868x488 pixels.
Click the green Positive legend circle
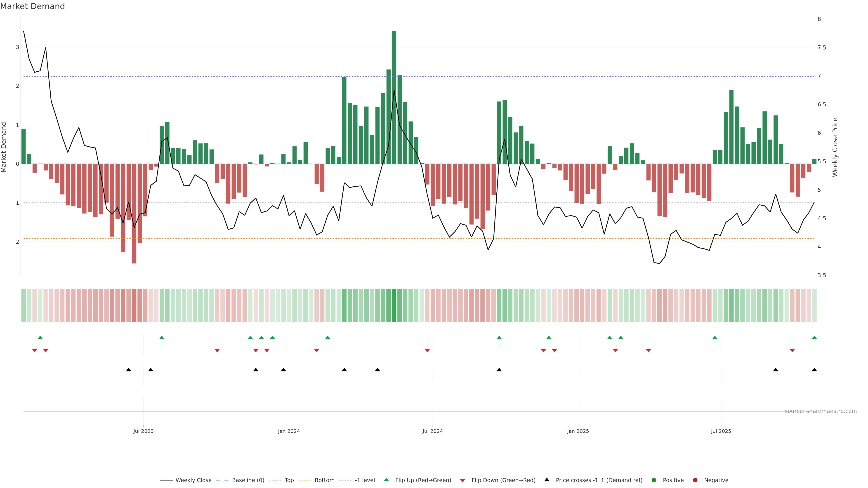click(x=654, y=480)
